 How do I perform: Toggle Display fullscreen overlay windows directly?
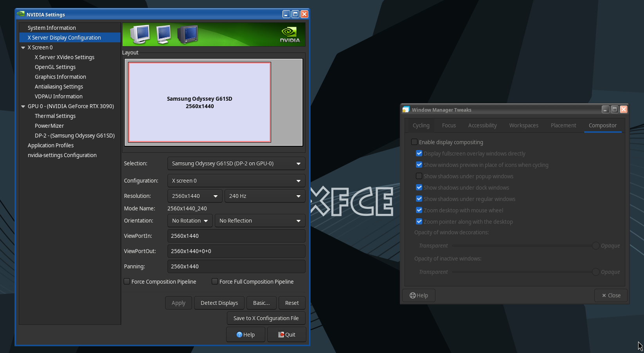pyautogui.click(x=419, y=153)
